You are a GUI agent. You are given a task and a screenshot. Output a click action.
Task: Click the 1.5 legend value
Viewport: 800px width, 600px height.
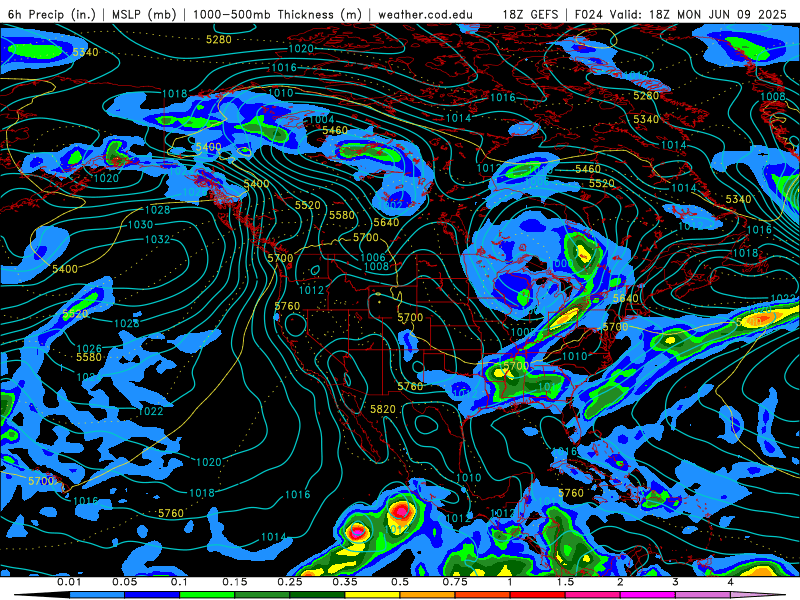pos(565,582)
